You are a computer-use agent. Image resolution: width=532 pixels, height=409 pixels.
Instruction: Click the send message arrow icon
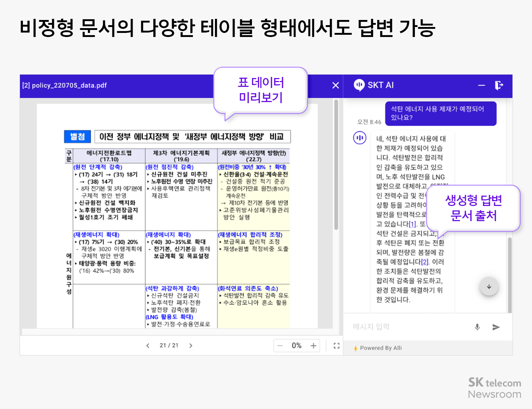pyautogui.click(x=495, y=327)
